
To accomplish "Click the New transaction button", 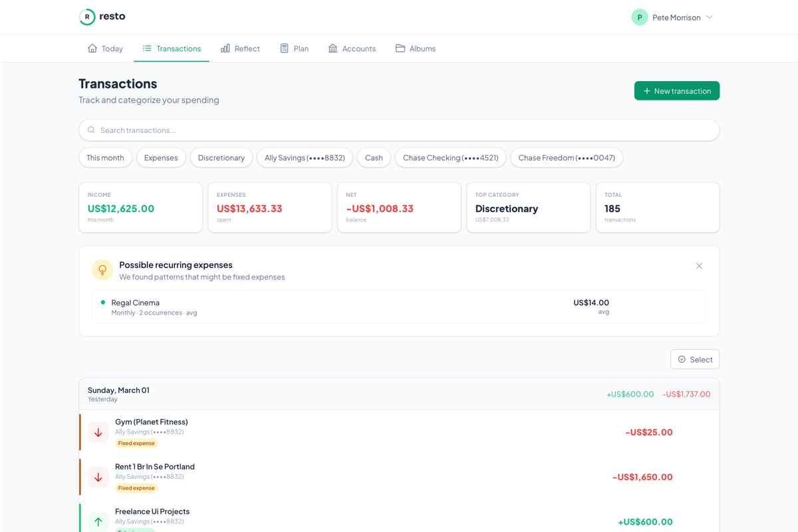I will [676, 90].
